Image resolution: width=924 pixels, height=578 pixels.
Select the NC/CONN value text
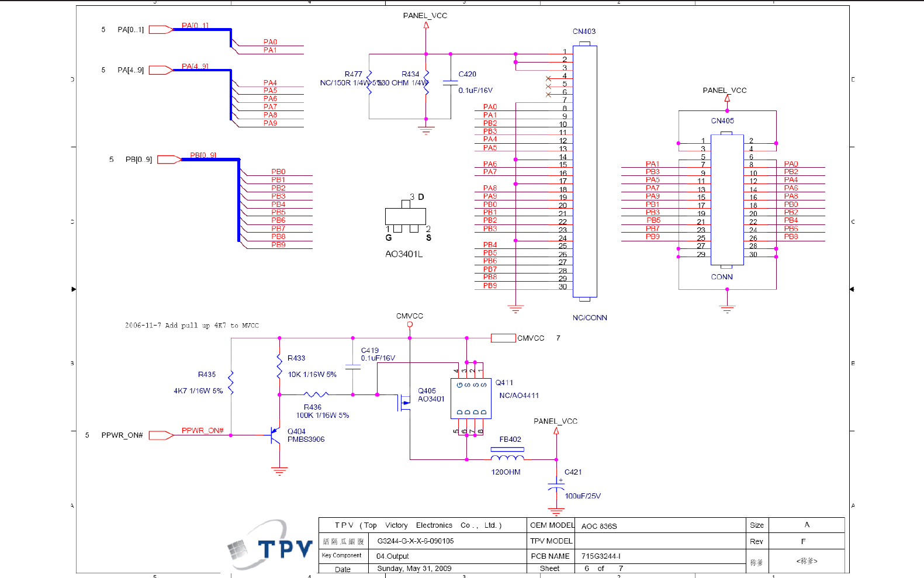click(590, 318)
